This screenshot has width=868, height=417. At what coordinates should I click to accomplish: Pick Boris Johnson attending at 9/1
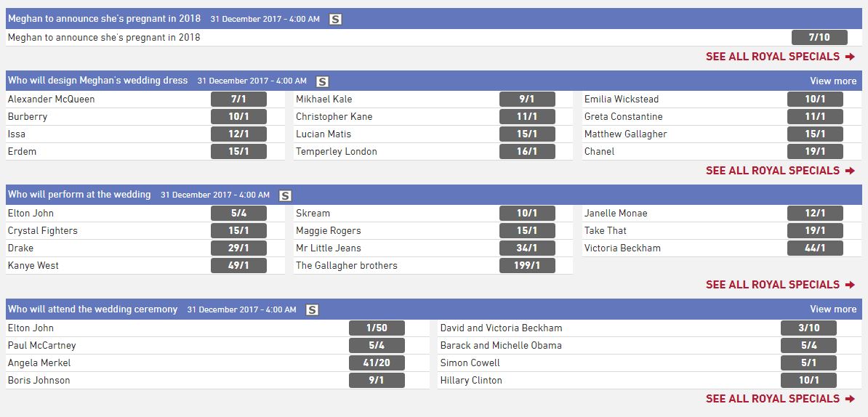point(377,381)
